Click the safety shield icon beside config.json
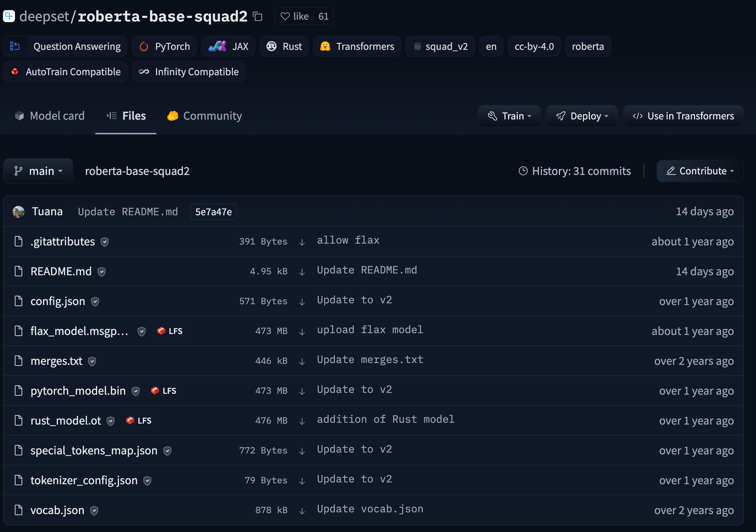This screenshot has height=532, width=756. (x=95, y=302)
